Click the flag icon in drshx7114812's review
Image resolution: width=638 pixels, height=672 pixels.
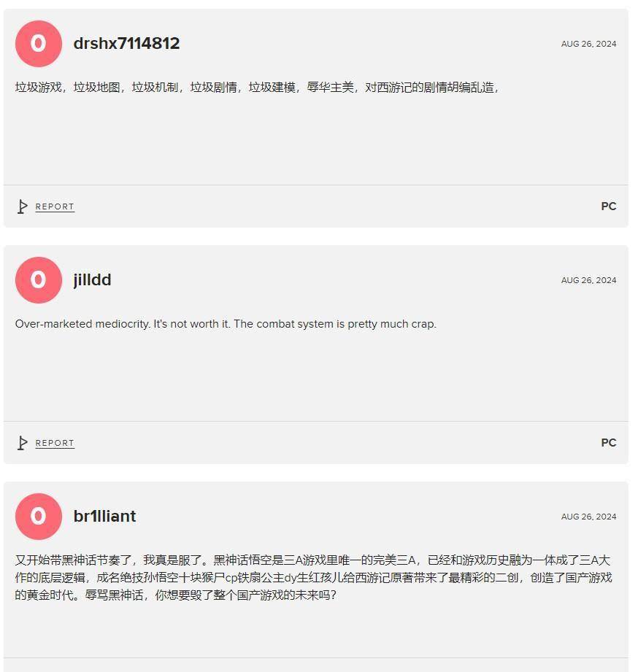[x=23, y=206]
